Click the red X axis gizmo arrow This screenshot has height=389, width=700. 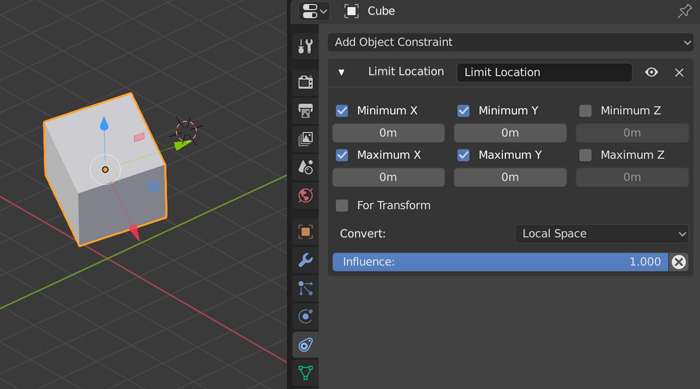pyautogui.click(x=134, y=233)
